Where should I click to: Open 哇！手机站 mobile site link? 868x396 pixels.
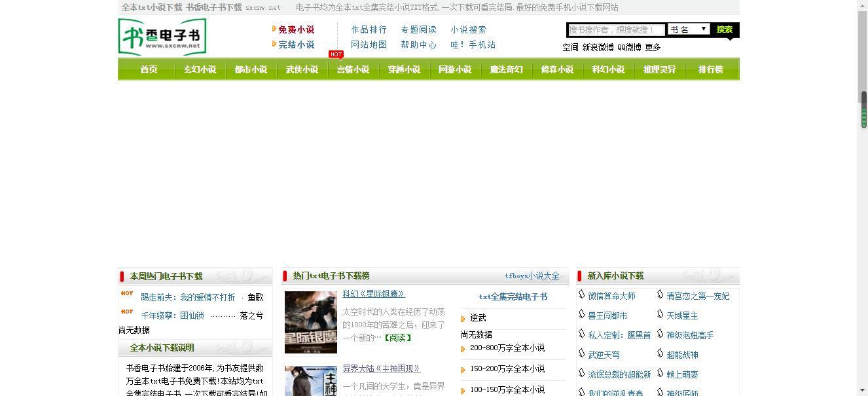pos(473,45)
